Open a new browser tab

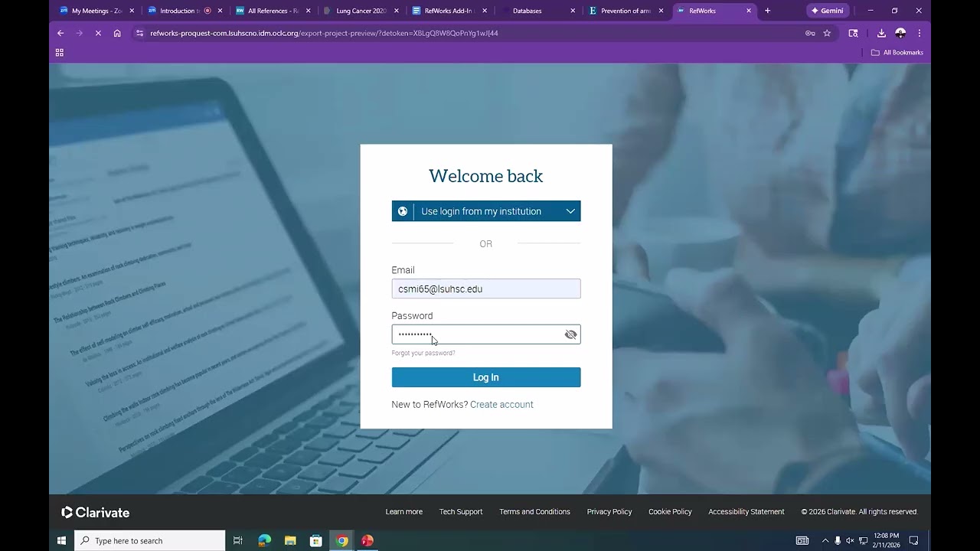click(x=767, y=11)
